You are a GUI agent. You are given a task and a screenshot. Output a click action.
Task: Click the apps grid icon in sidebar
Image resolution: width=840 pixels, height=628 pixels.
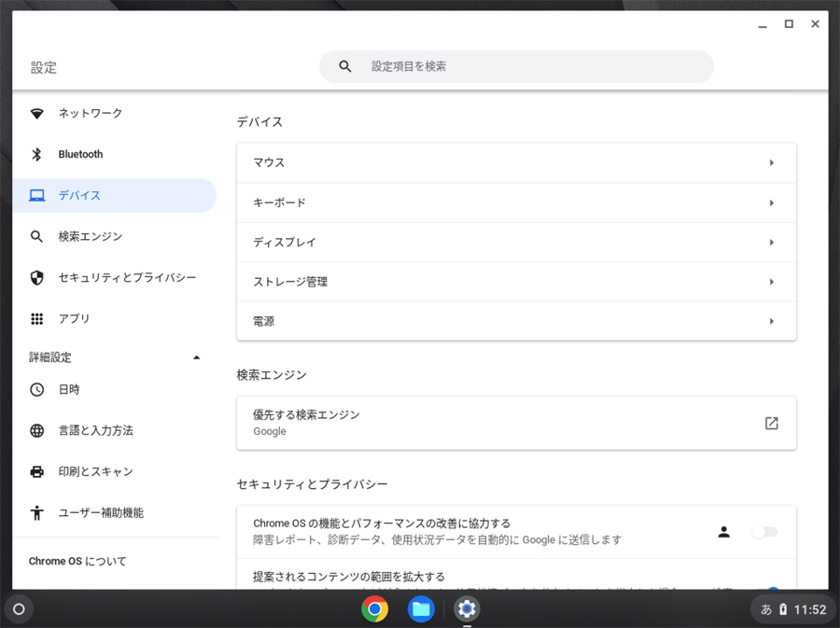37,319
